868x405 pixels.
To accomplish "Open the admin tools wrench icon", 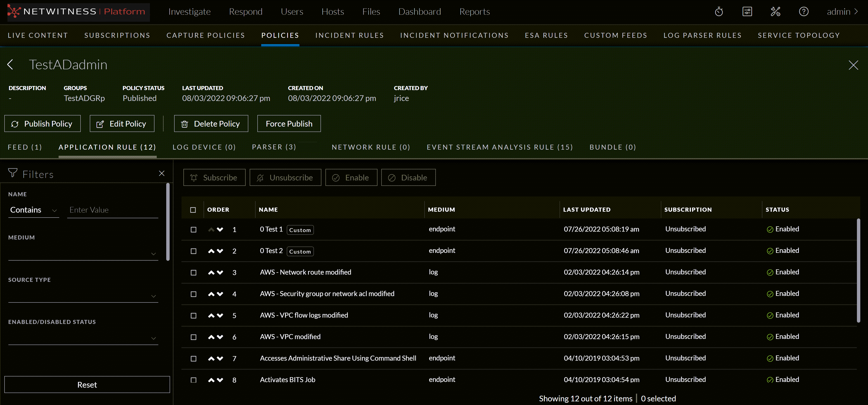I will tap(775, 12).
